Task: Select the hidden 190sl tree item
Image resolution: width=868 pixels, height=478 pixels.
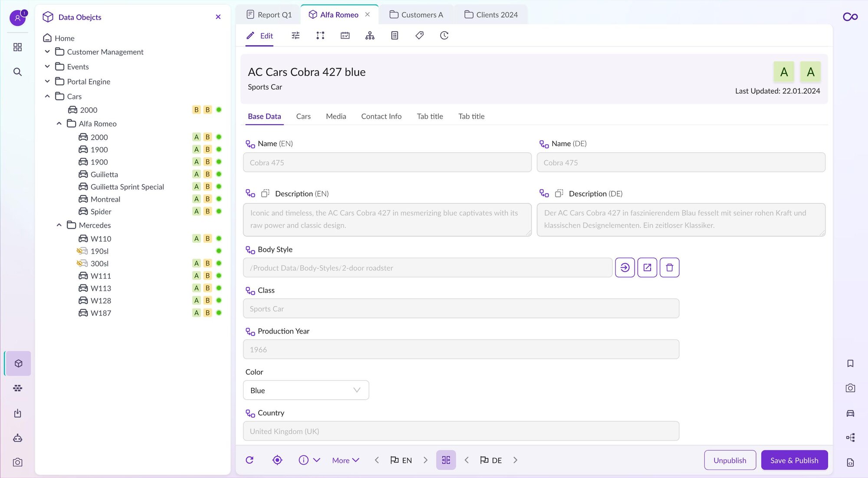Action: (x=93, y=251)
